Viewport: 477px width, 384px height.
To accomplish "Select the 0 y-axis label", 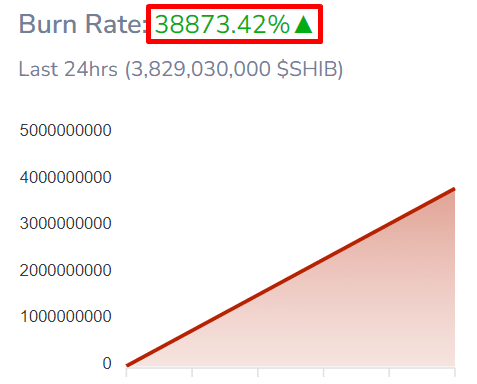I will tap(107, 363).
